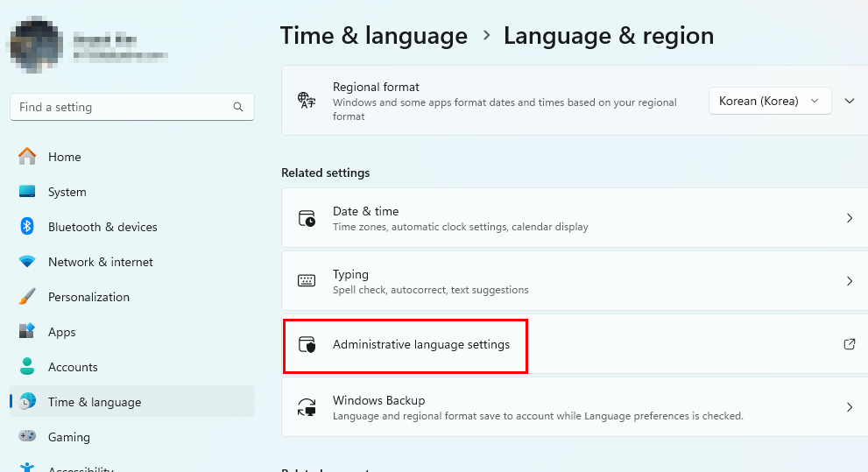Click the Apps icon in sidebar

point(26,332)
